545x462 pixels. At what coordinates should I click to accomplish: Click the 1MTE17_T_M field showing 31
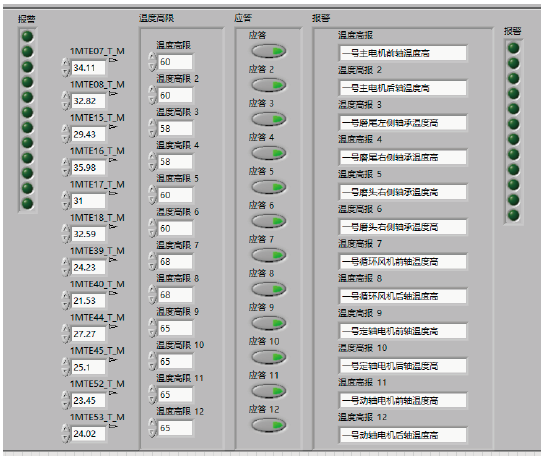click(x=88, y=201)
